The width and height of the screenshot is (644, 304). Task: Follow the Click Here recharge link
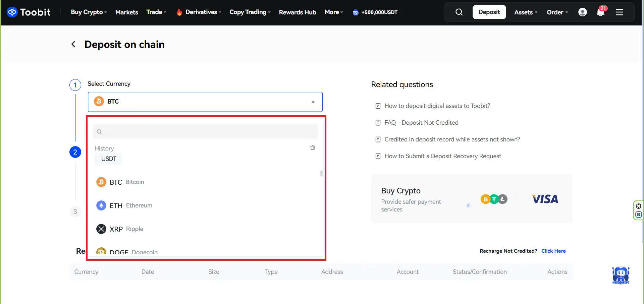(553, 251)
